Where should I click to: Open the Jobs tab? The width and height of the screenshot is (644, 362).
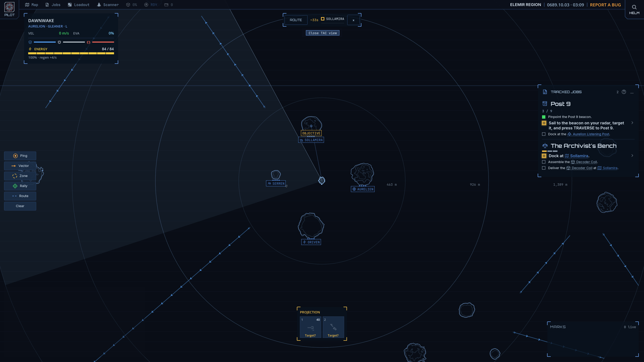53,5
